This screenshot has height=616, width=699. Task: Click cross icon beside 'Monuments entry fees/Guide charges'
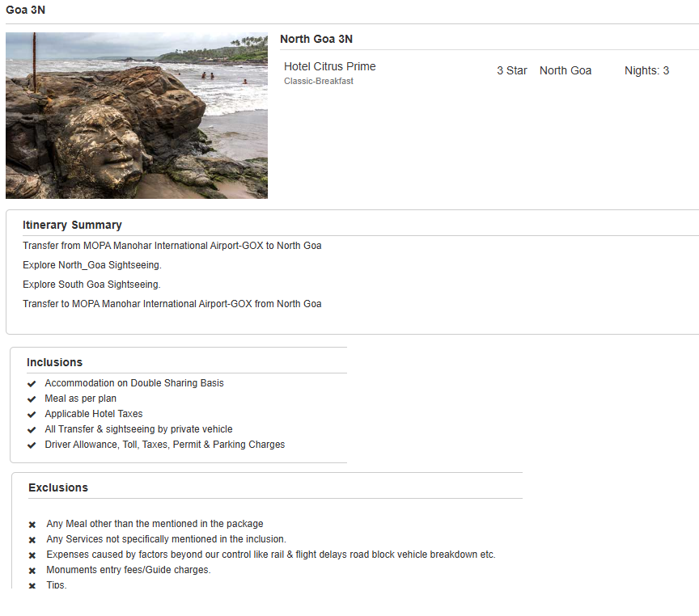tap(32, 571)
